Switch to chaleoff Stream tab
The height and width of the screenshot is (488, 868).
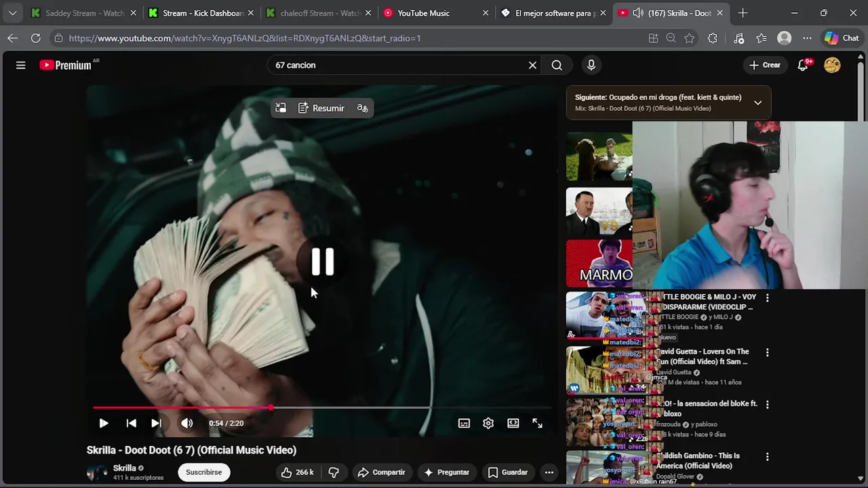pos(319,13)
